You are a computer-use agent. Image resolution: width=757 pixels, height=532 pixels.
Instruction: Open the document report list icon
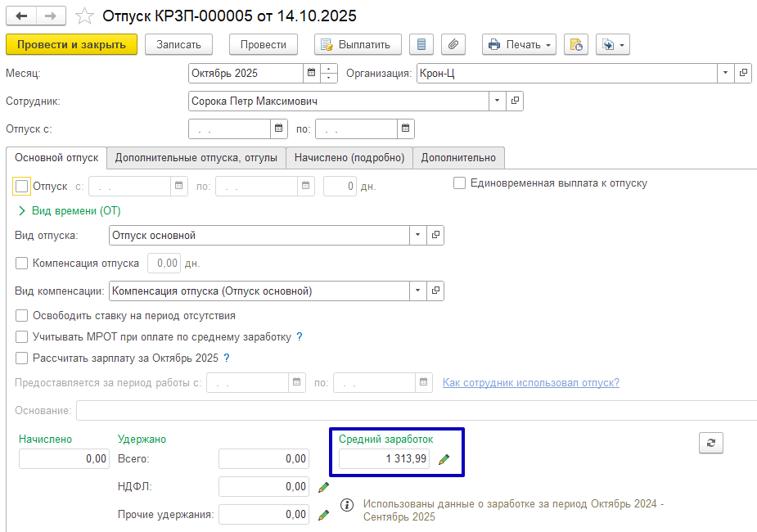(421, 44)
